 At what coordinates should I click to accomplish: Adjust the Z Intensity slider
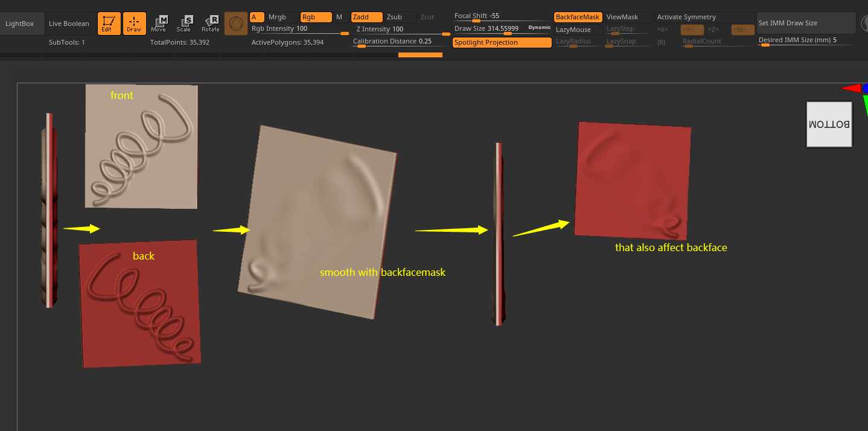(401, 29)
